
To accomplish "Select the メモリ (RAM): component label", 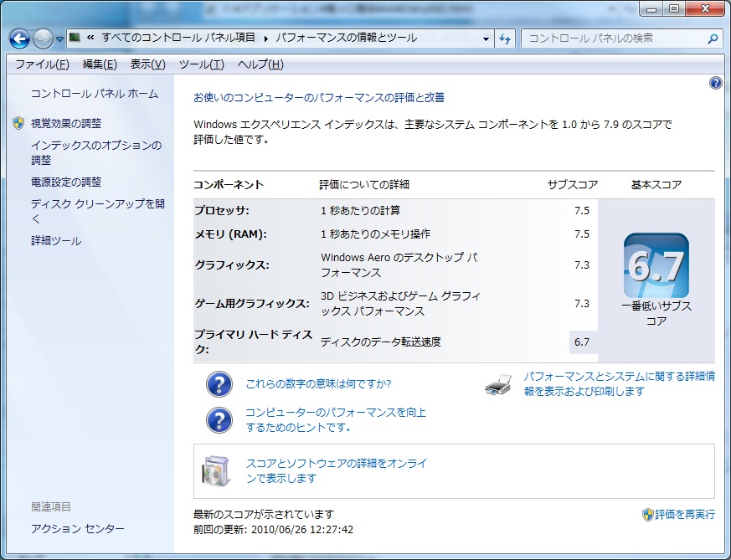I will (231, 234).
